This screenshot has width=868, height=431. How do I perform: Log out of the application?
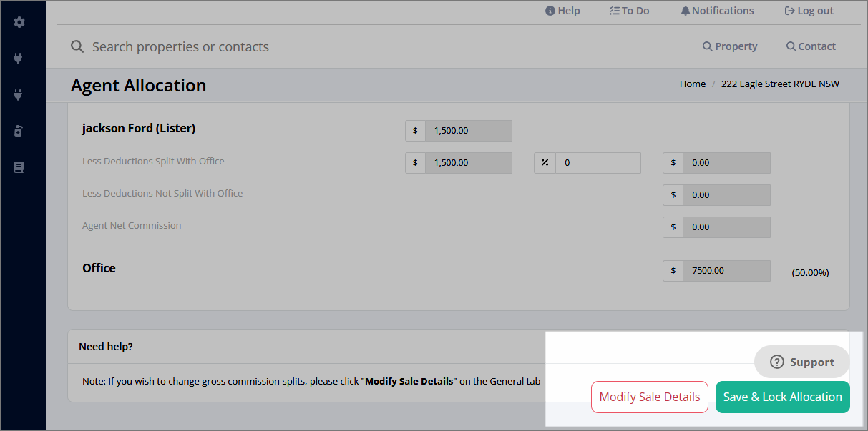tap(809, 11)
